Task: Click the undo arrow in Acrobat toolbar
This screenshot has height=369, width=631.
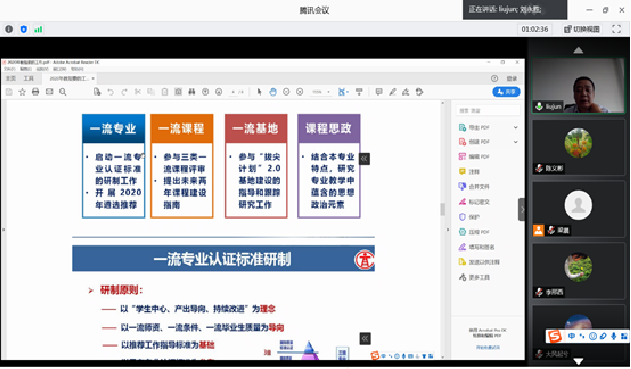Action: 110,92
